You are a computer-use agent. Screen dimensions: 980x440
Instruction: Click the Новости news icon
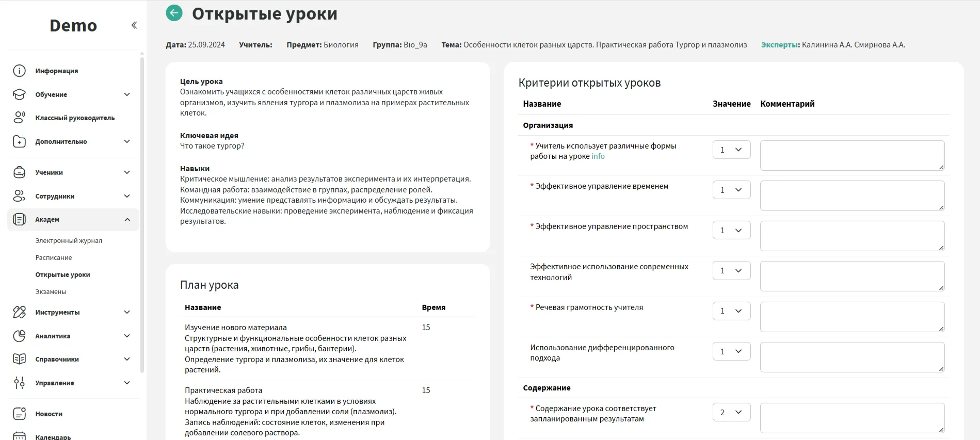tap(19, 414)
